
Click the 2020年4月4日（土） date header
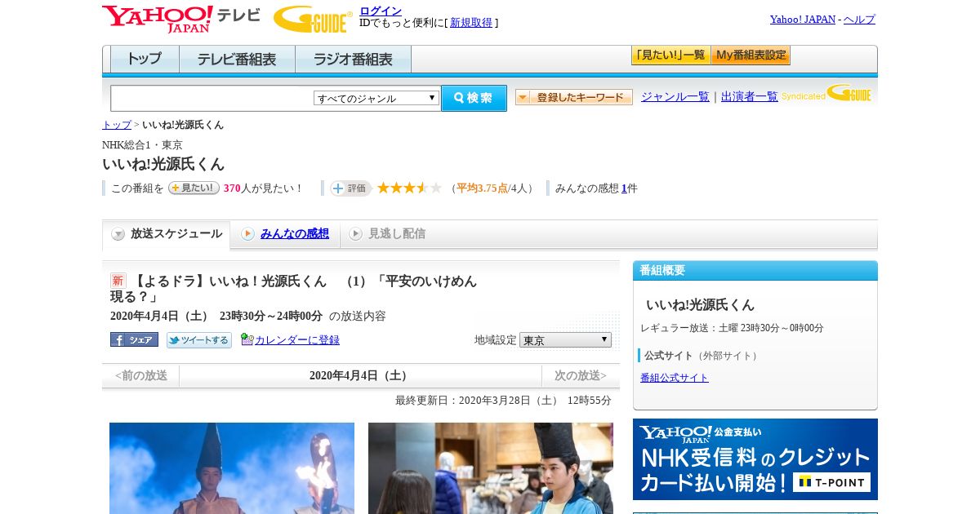360,376
